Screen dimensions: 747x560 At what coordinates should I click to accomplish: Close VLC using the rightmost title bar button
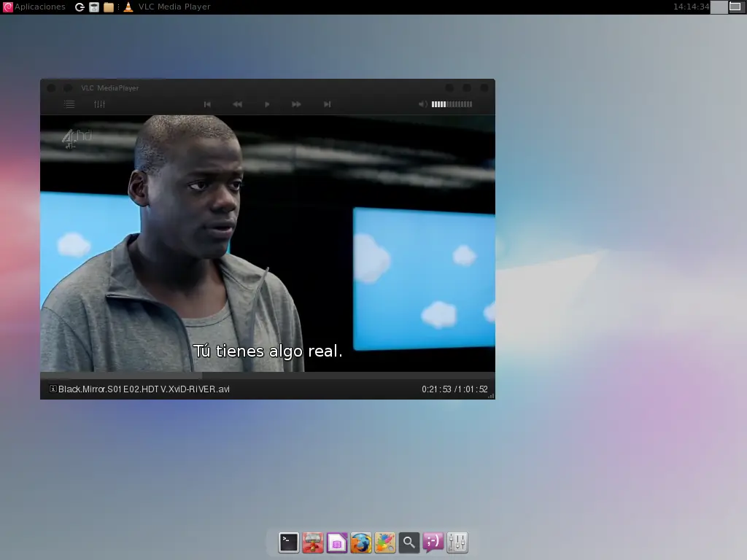pos(484,88)
